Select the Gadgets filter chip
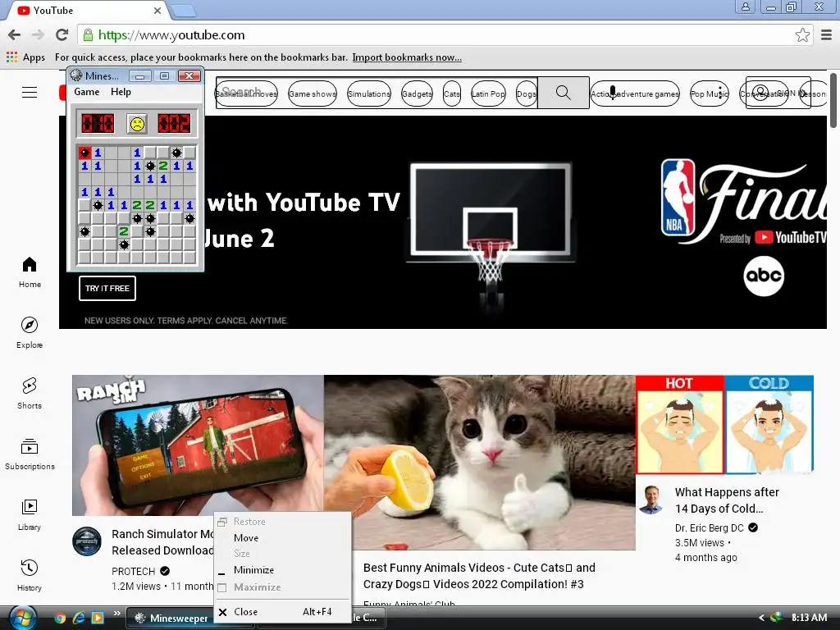Screen dimensions: 840x630 point(417,94)
